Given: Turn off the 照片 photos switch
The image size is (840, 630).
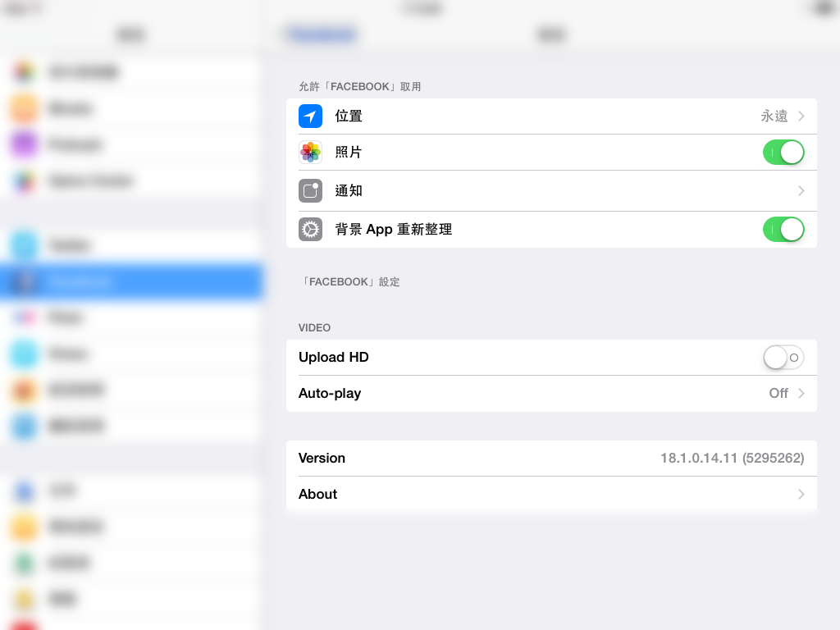Looking at the screenshot, I should 783,152.
